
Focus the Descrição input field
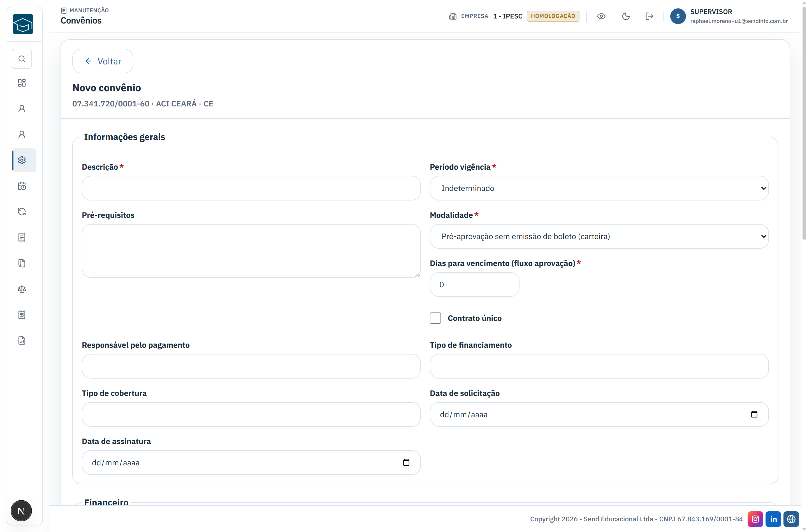tap(251, 188)
